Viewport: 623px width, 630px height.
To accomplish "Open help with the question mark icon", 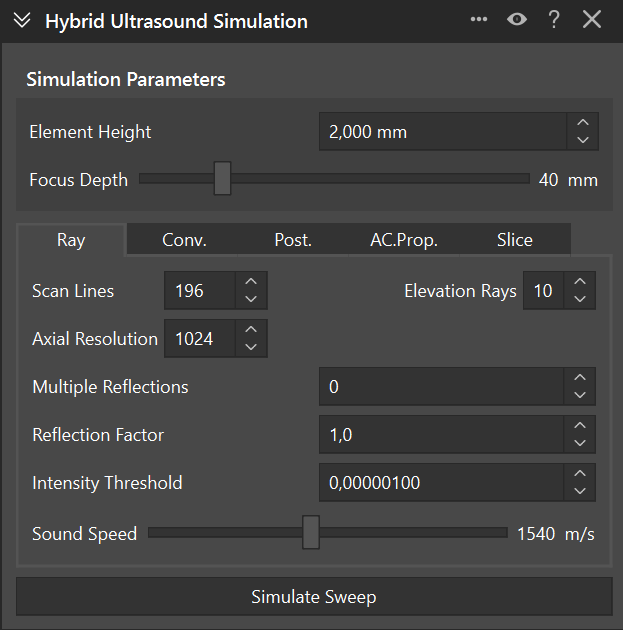I will tap(554, 19).
